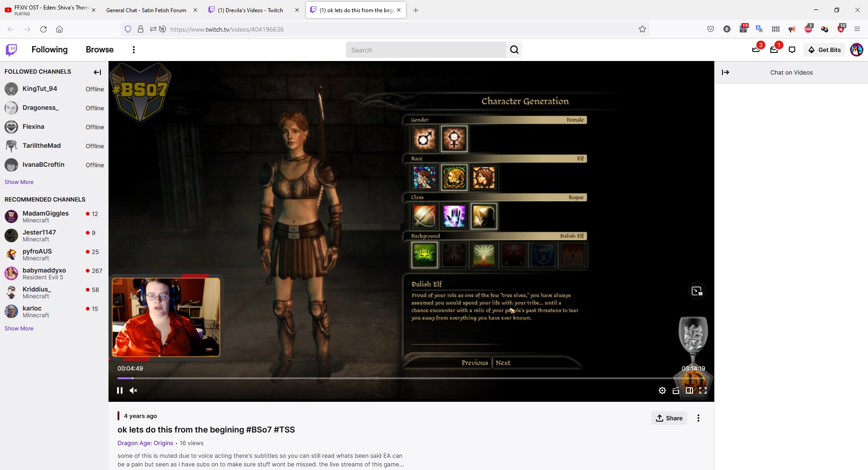This screenshot has width=868, height=470.
Task: Open the Dragon Age: Origins category link
Action: tap(145, 443)
